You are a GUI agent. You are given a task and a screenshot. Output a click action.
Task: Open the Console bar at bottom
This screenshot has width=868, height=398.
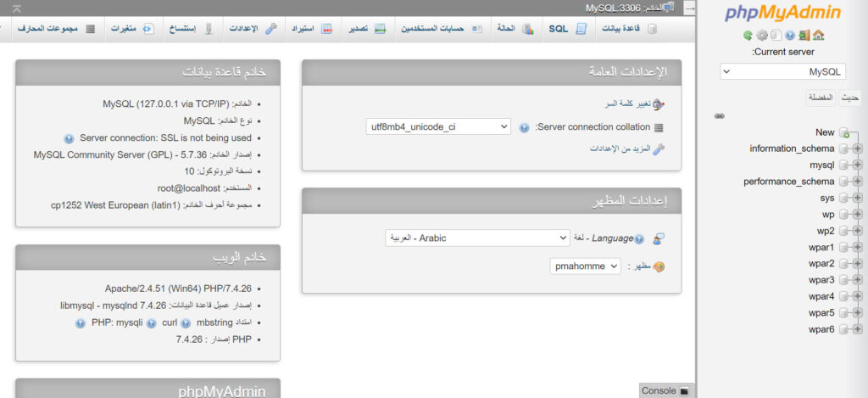(x=666, y=391)
